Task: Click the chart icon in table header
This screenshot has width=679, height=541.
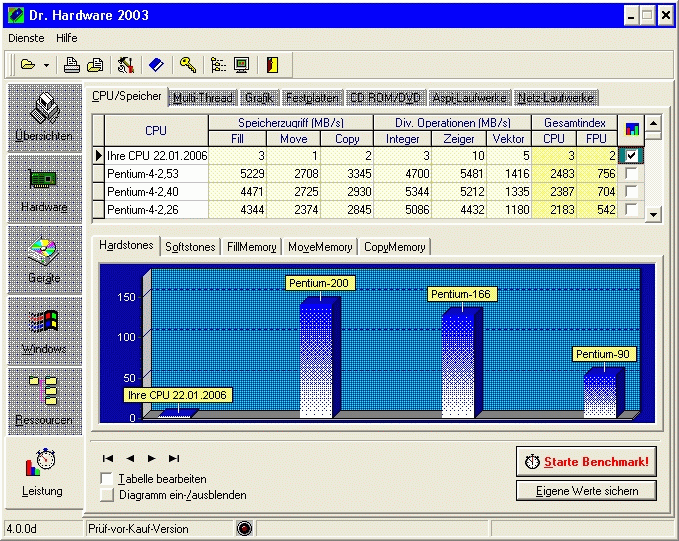Action: [x=631, y=130]
